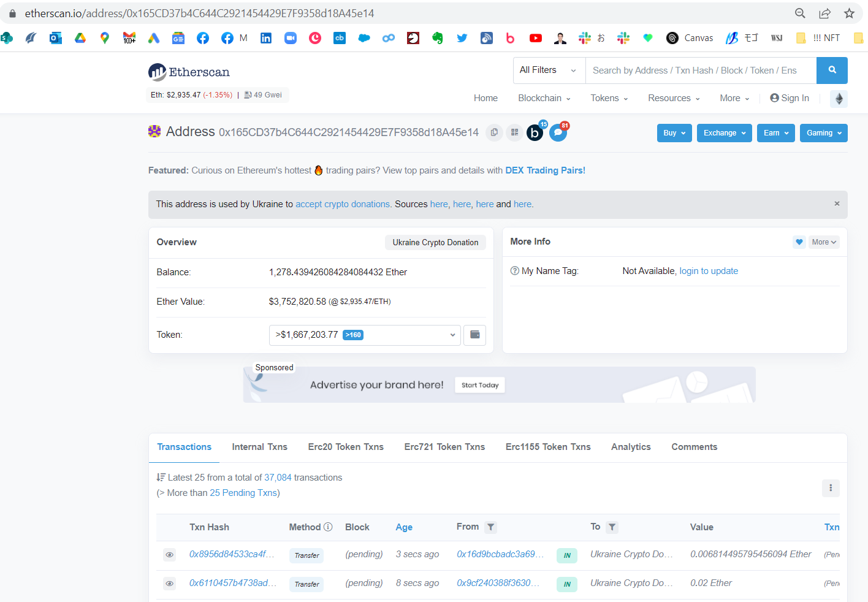Image resolution: width=868 pixels, height=602 pixels.
Task: Open the Exchange dropdown
Action: pyautogui.click(x=725, y=133)
